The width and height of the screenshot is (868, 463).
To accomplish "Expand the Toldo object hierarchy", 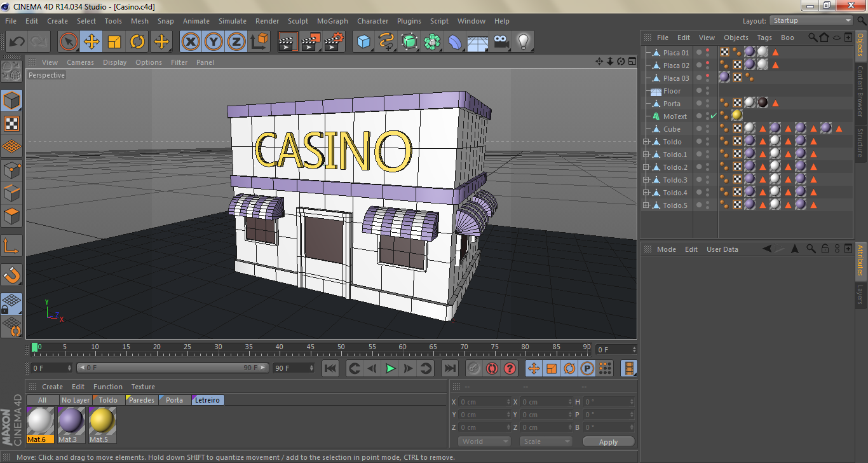I will 644,141.
